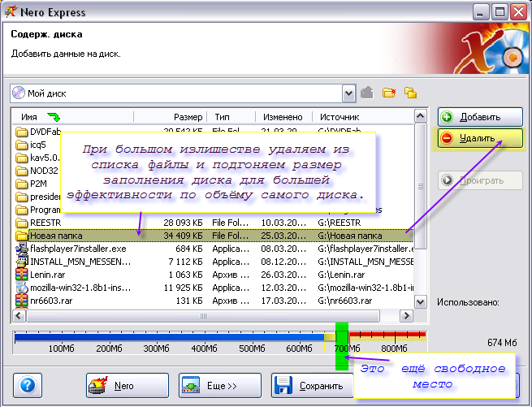Click horizontal scrollbar right arrow
Viewport: 532px width, 407px height.
point(406,316)
